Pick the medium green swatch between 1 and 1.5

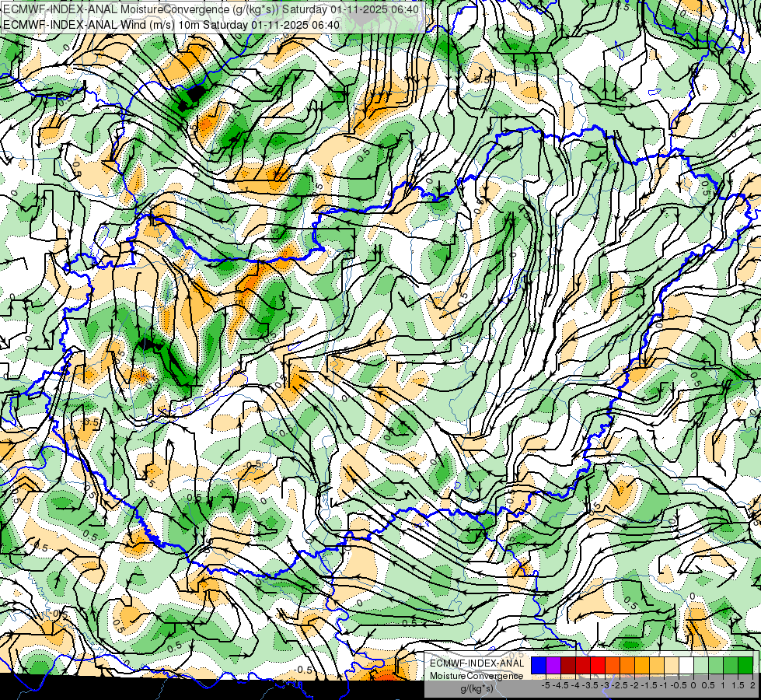731,666
